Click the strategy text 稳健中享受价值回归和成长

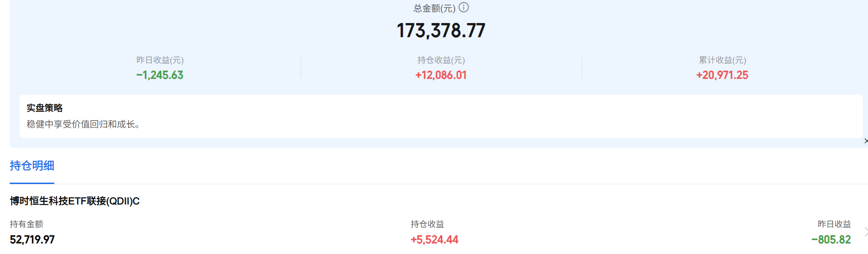[x=81, y=124]
